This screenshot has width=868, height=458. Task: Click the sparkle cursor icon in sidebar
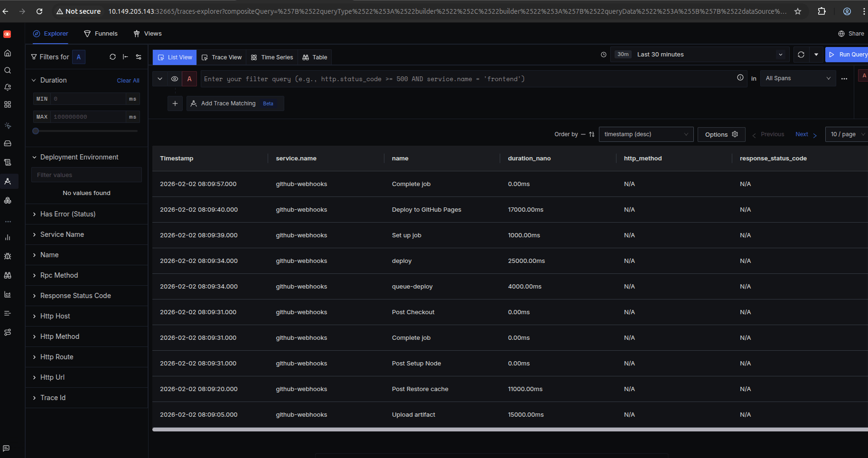(x=8, y=126)
